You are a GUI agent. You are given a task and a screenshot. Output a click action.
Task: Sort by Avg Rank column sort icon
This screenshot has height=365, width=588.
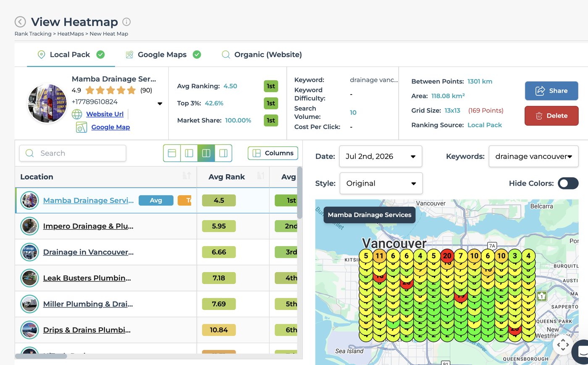[260, 176]
